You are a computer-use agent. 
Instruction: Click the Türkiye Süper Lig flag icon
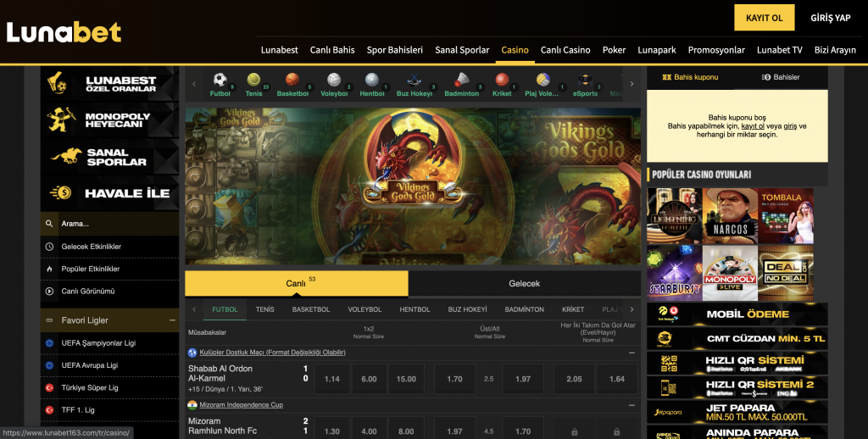point(49,388)
